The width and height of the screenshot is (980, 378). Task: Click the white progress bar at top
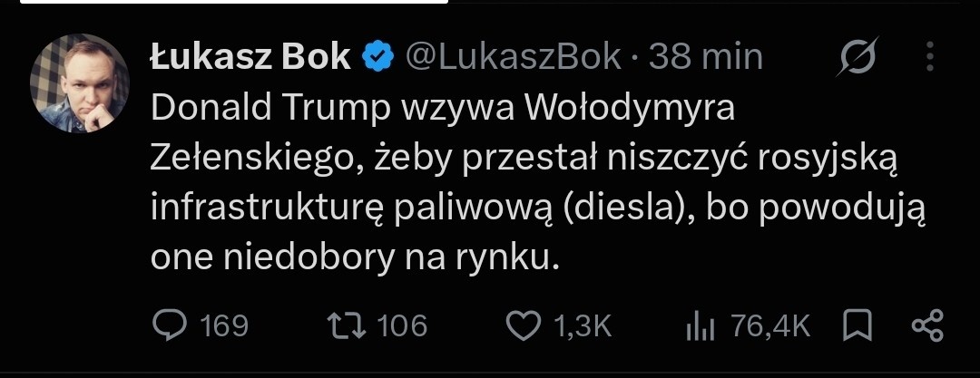point(234,2)
